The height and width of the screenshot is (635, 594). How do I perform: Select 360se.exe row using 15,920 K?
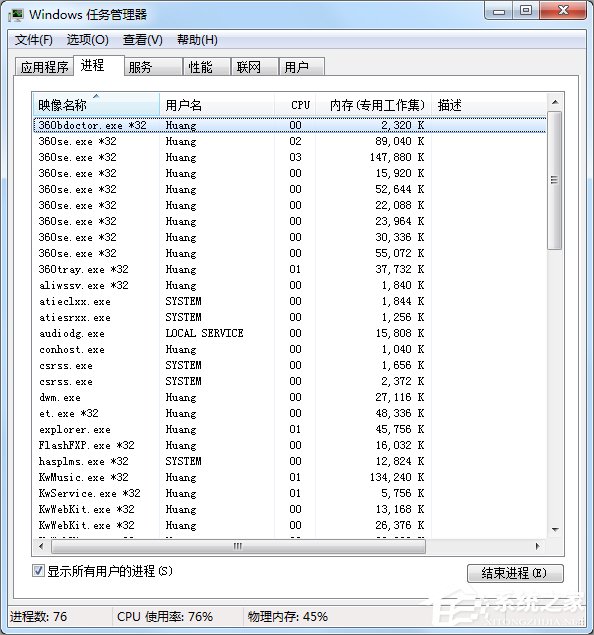click(x=290, y=173)
